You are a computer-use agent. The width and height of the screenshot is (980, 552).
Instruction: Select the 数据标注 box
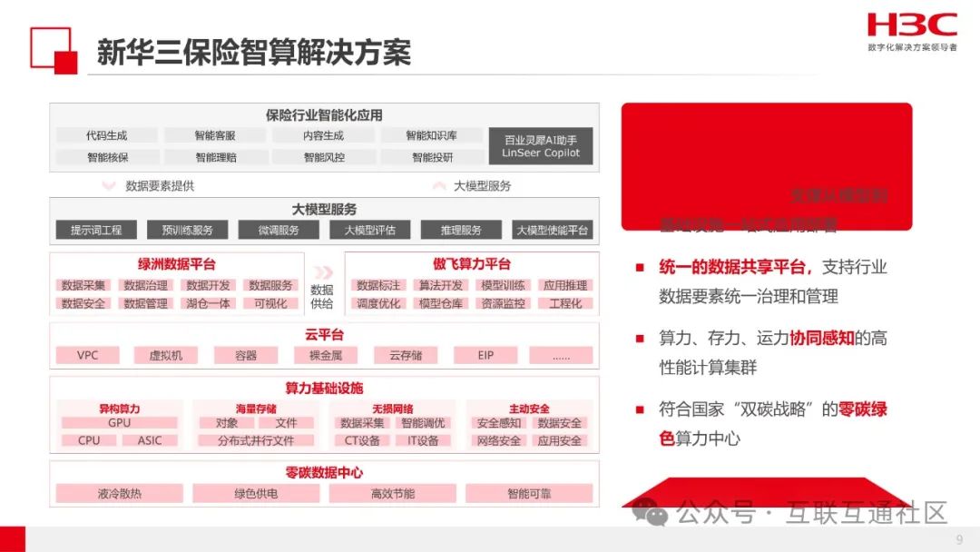pyautogui.click(x=378, y=285)
